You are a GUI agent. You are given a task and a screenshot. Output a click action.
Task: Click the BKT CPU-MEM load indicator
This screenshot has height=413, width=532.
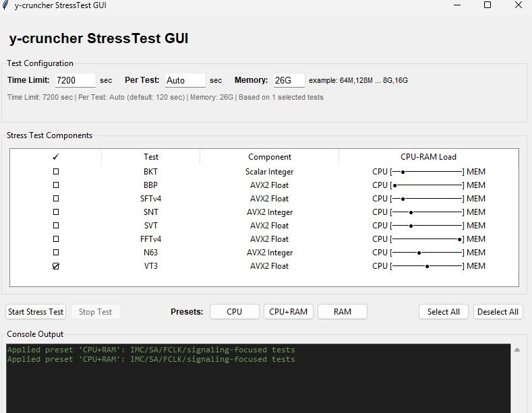(429, 172)
